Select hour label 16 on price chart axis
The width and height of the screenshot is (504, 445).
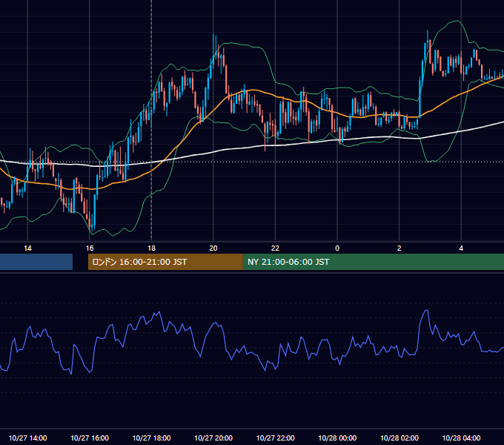tap(90, 248)
